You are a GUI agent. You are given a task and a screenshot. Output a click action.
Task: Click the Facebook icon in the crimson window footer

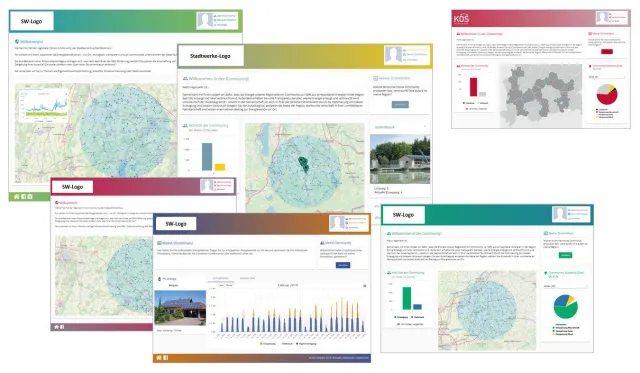click(62, 327)
